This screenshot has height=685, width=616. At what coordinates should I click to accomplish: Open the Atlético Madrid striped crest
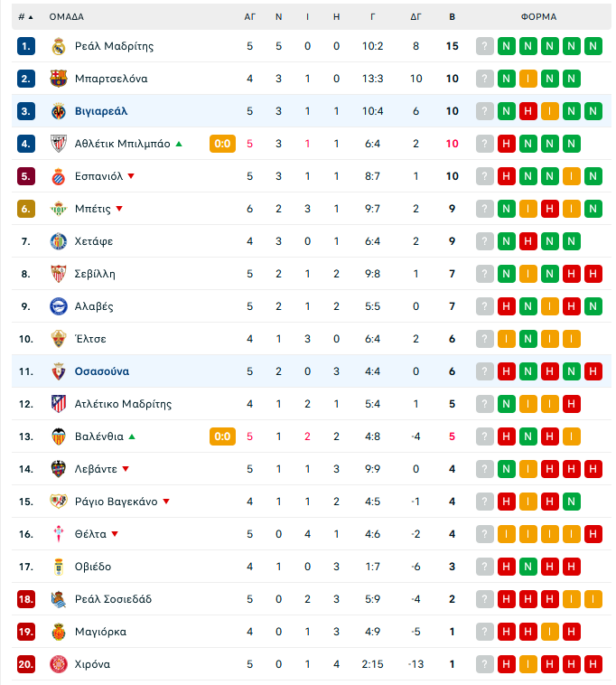tap(59, 404)
